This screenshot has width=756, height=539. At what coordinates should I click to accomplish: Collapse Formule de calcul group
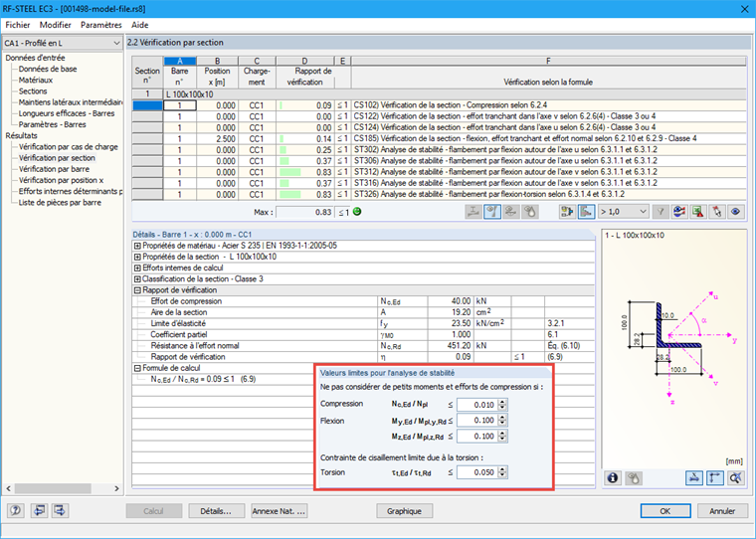click(x=137, y=368)
